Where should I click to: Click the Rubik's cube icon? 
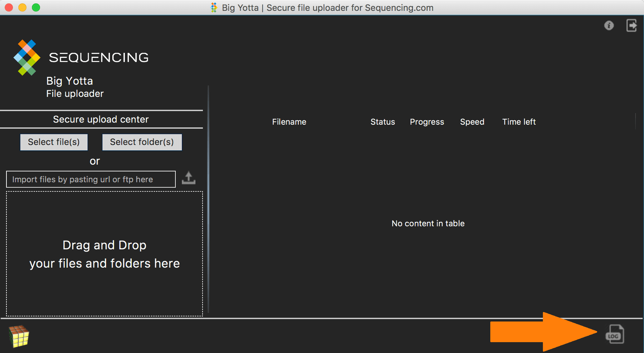pos(19,336)
